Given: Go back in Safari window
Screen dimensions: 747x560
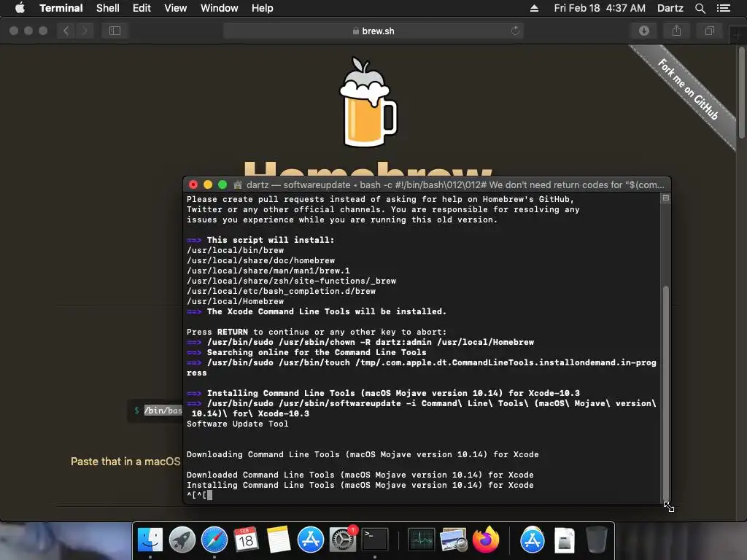Looking at the screenshot, I should click(66, 31).
